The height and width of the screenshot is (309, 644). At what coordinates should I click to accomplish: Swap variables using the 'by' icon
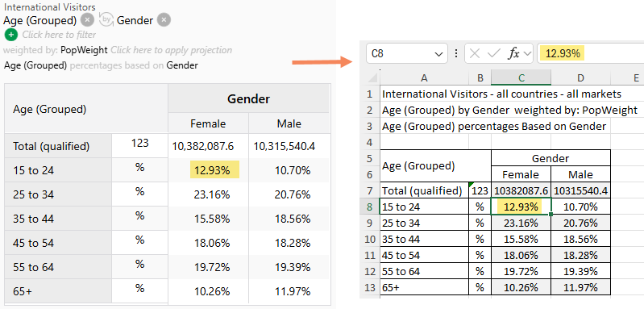point(106,20)
